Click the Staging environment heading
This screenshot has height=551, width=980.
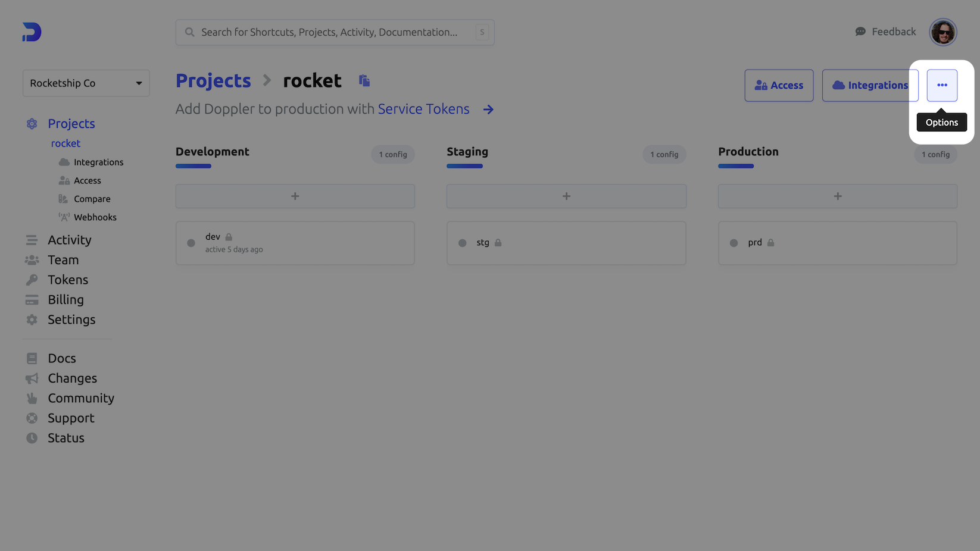[467, 152]
